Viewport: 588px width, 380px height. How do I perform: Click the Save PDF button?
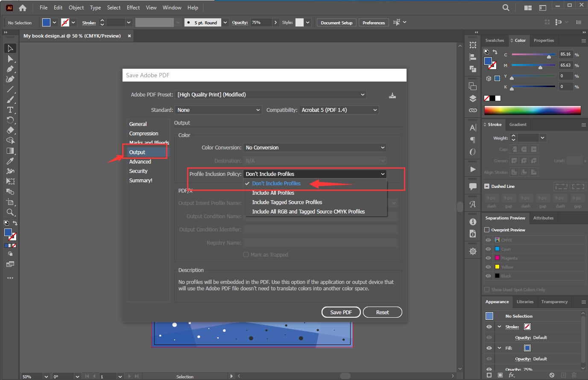[341, 312]
